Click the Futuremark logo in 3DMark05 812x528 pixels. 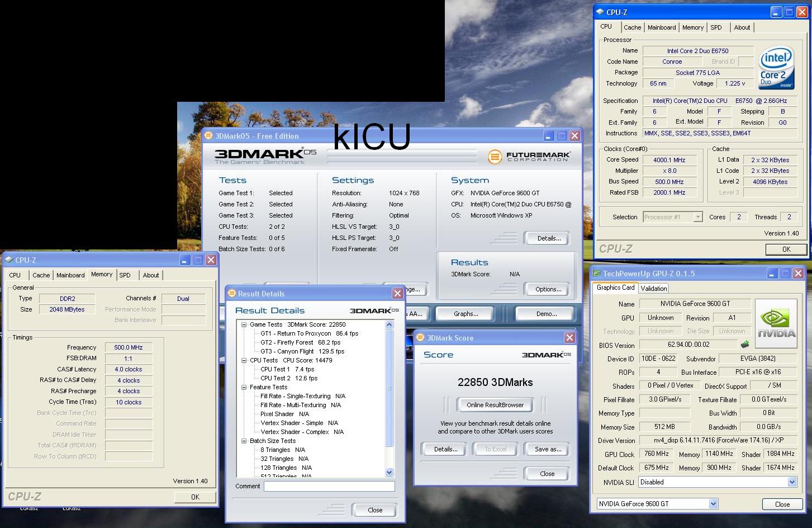point(528,157)
